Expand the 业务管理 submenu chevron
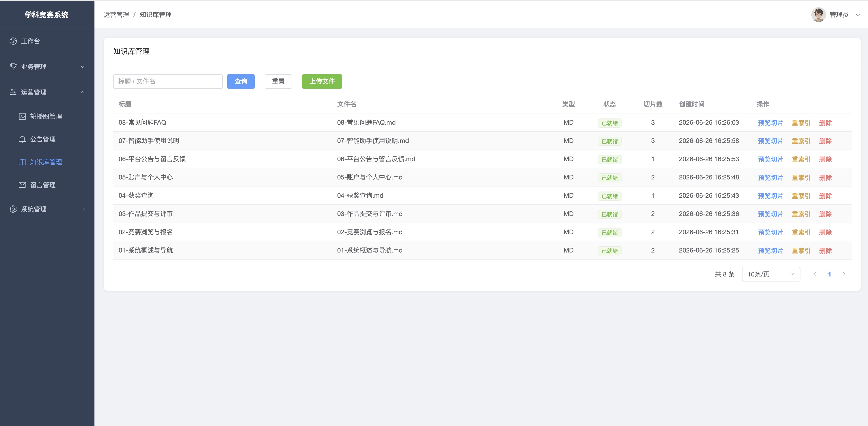868x426 pixels. (x=83, y=67)
